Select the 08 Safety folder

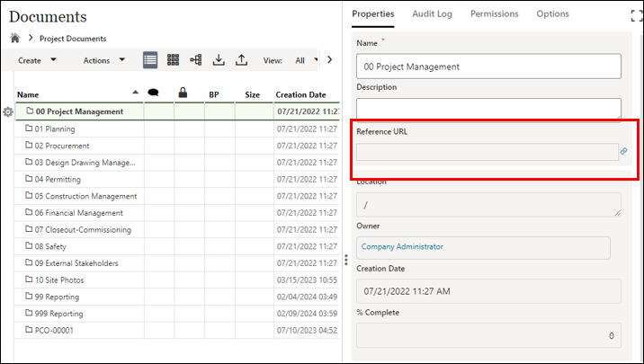(x=50, y=246)
